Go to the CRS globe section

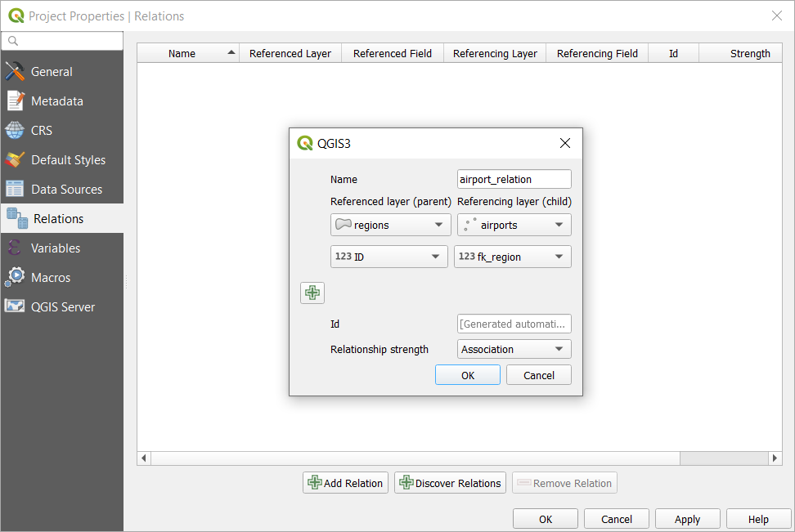[x=16, y=131]
